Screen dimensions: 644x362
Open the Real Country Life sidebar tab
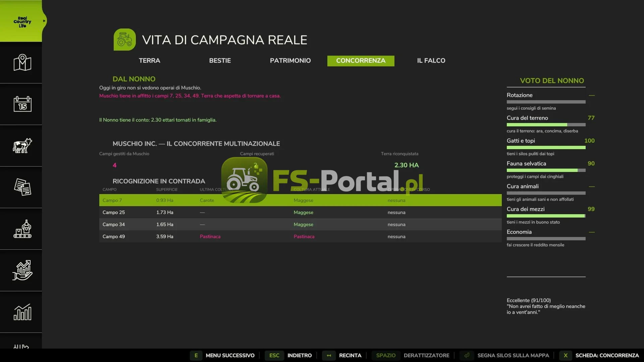tap(22, 21)
